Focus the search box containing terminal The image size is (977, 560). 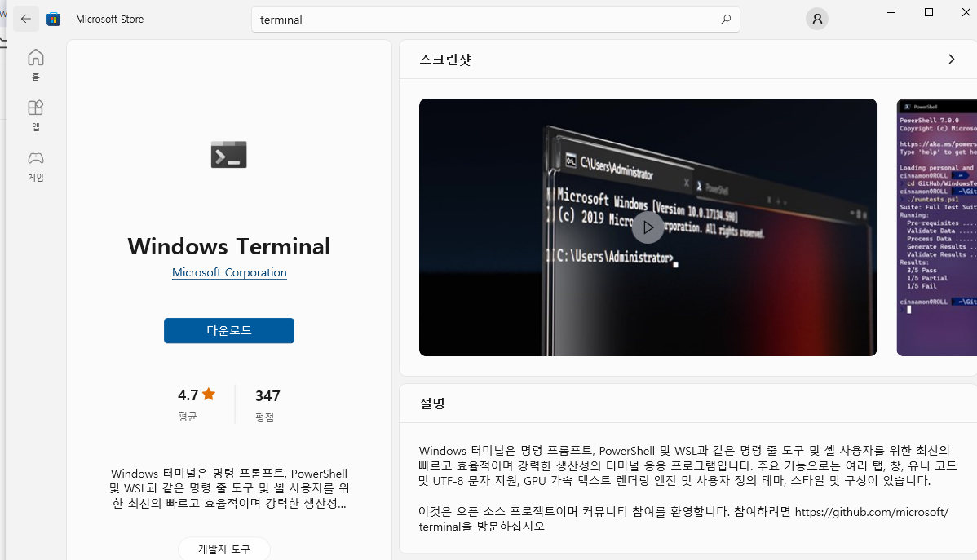(x=495, y=20)
